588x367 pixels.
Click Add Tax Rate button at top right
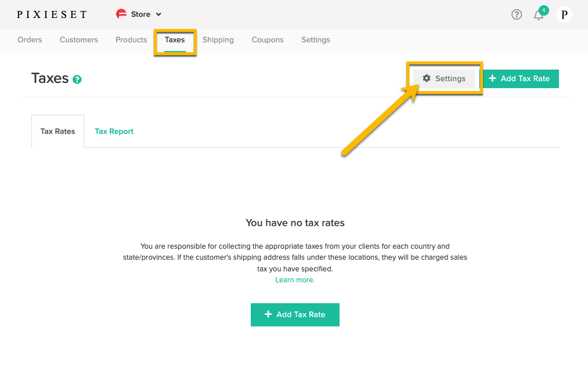tap(520, 79)
